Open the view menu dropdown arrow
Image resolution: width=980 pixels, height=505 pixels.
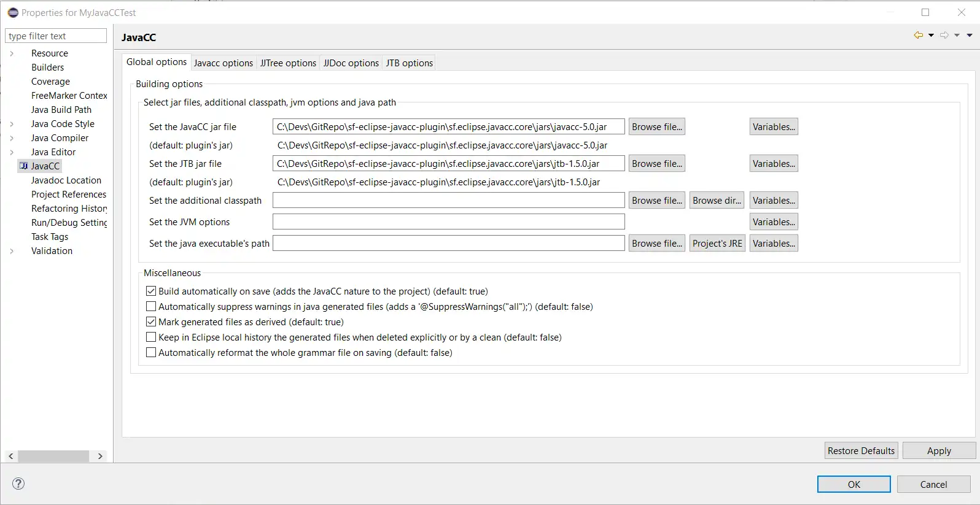coord(970,36)
